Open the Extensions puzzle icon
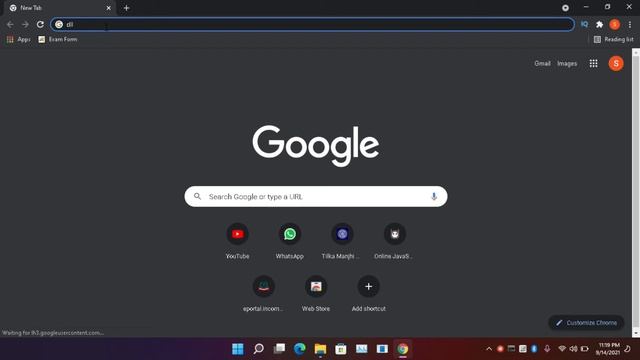 [599, 24]
